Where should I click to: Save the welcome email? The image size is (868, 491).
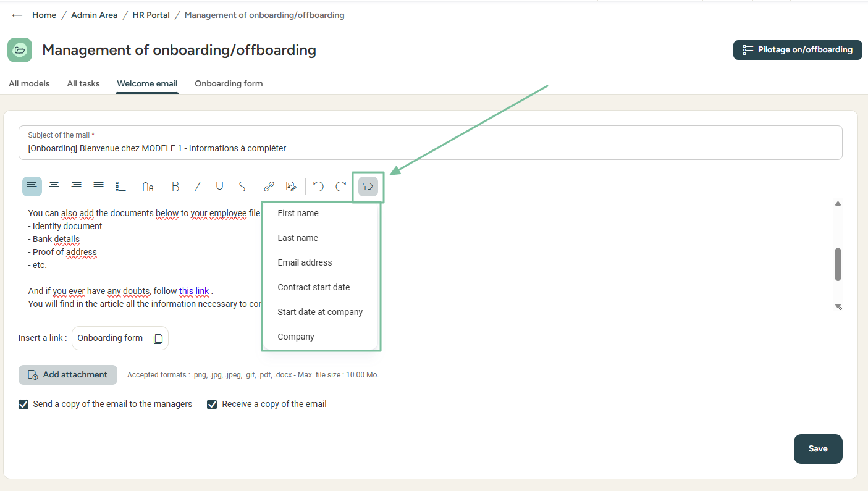(x=817, y=449)
